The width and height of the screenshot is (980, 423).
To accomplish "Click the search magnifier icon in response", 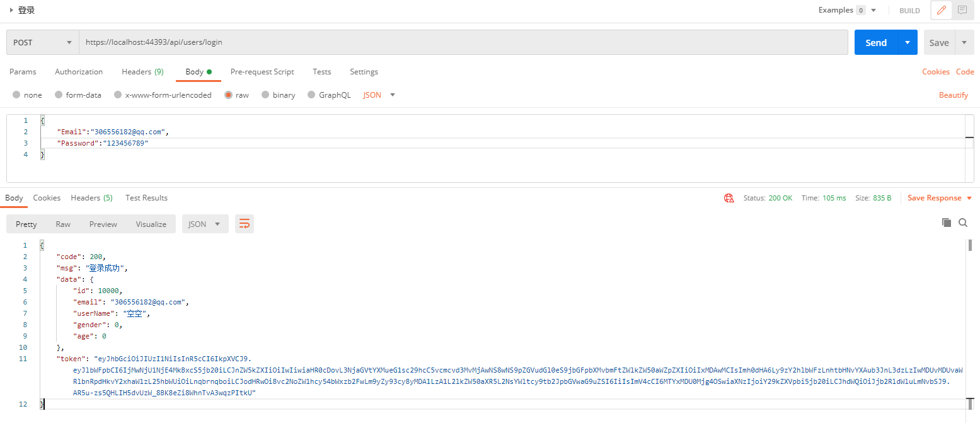I will tap(963, 223).
